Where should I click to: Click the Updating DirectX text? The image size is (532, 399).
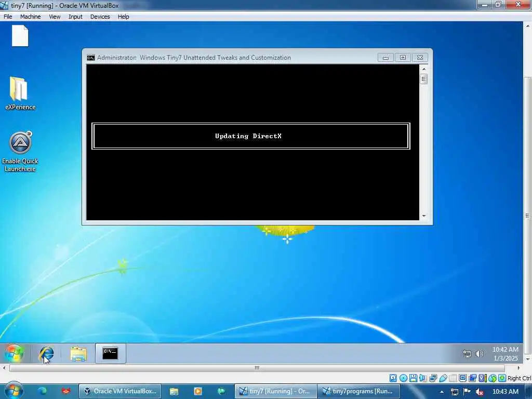tap(248, 136)
